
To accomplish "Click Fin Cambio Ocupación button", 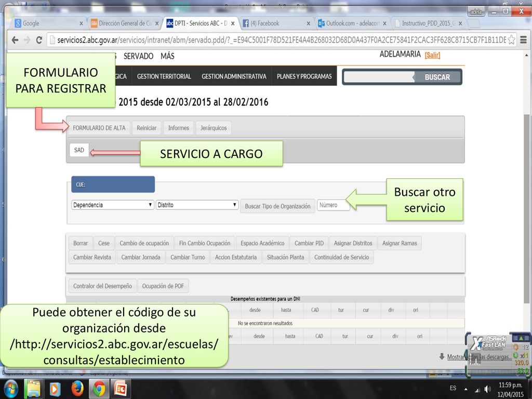I will 205,243.
